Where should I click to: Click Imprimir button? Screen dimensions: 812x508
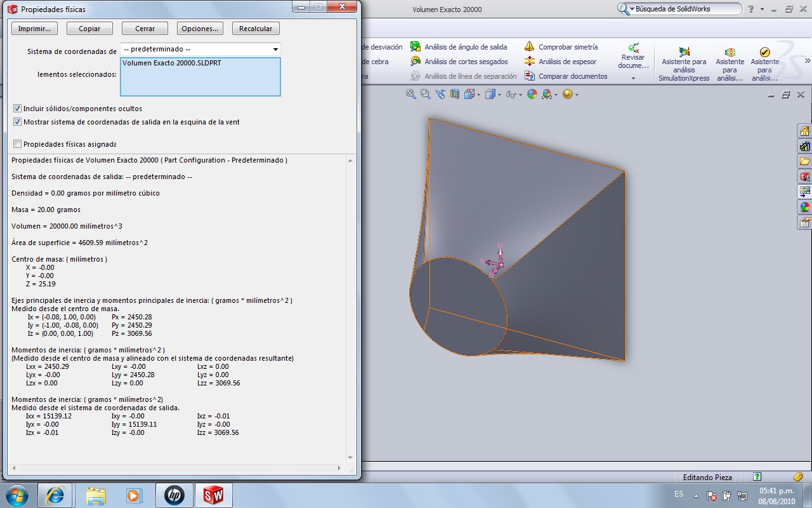[35, 29]
